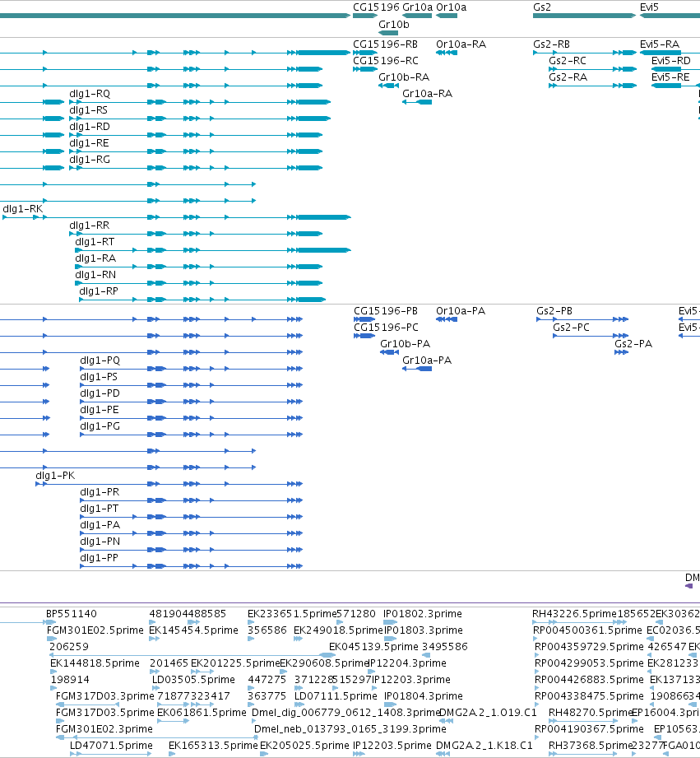Select the dlg1-RK transcript label

[23, 209]
